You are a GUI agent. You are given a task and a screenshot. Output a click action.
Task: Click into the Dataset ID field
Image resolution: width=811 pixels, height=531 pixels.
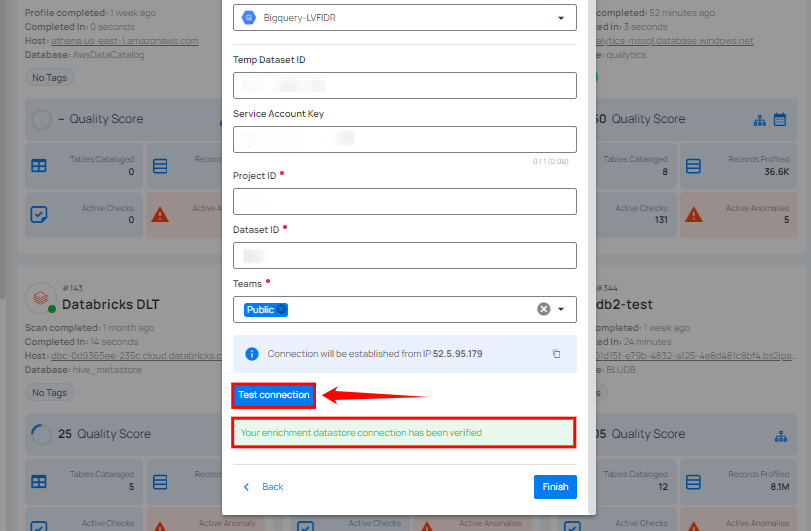click(404, 256)
